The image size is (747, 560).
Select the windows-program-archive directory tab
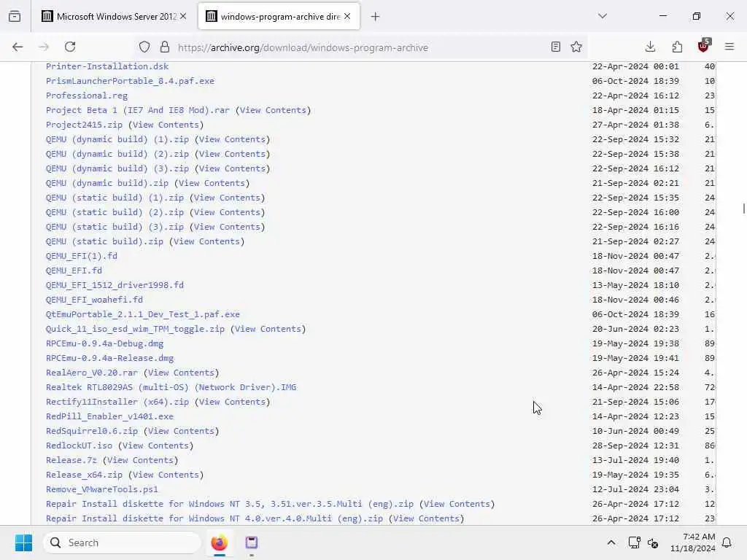pyautogui.click(x=279, y=17)
